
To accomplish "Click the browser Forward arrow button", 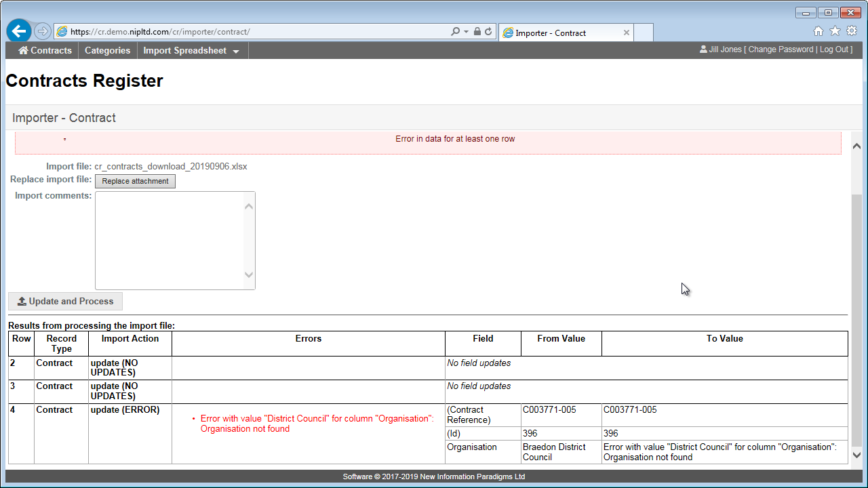I will point(42,31).
